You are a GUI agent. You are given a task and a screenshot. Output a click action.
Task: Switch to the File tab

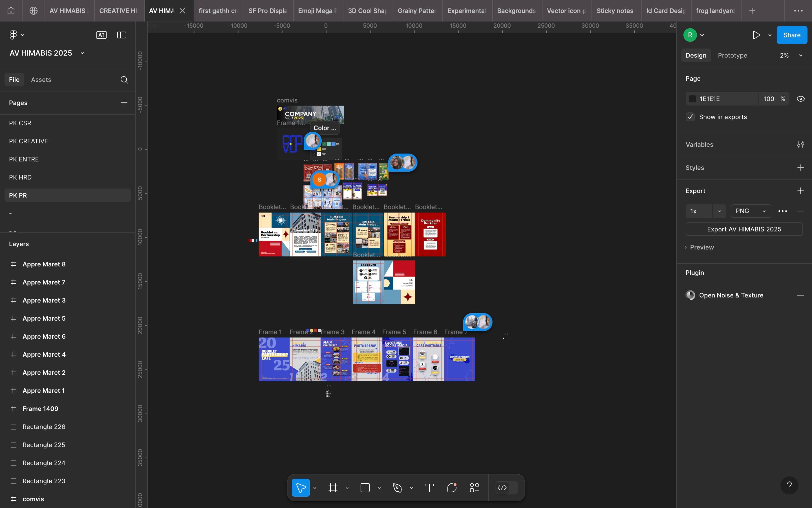[14, 80]
